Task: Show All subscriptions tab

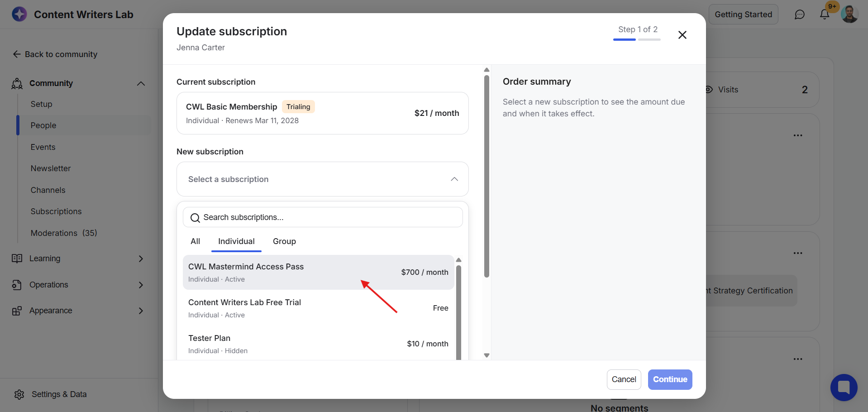Action: [195, 241]
